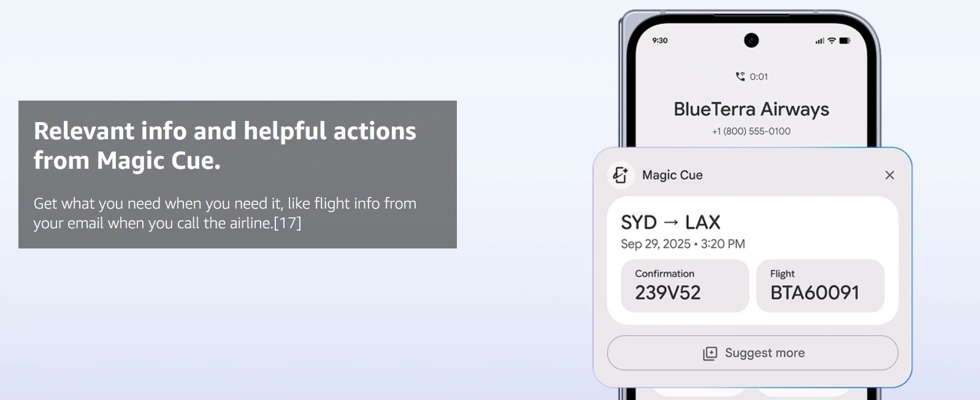Screen dimensions: 980x400
Task: Click the front camera cutout
Action: pyautogui.click(x=751, y=40)
